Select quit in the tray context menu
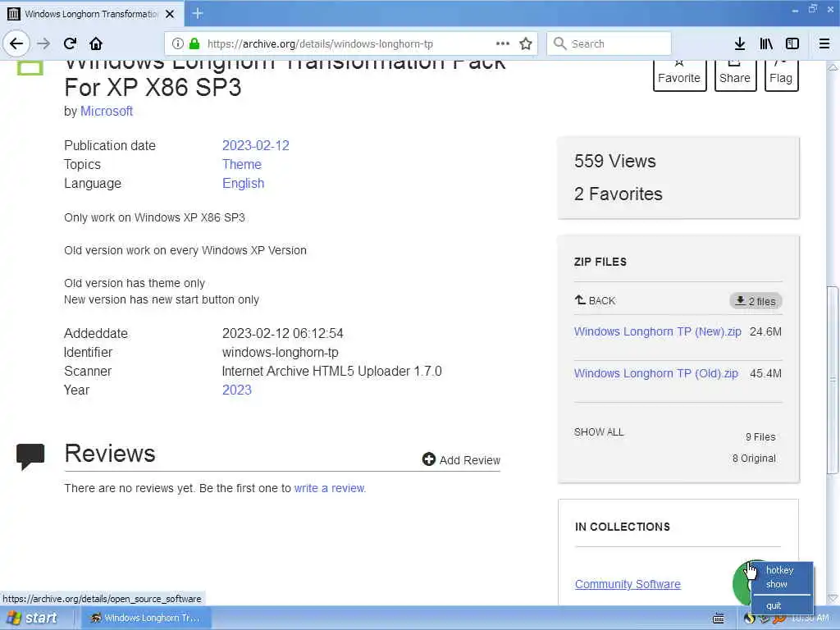 [x=774, y=606]
